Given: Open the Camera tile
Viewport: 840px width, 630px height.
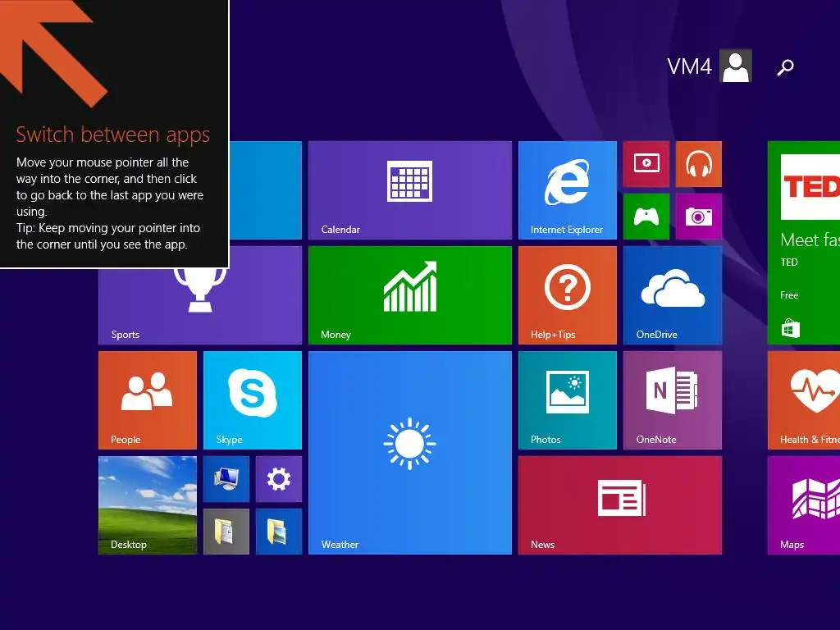Looking at the screenshot, I should click(x=699, y=217).
